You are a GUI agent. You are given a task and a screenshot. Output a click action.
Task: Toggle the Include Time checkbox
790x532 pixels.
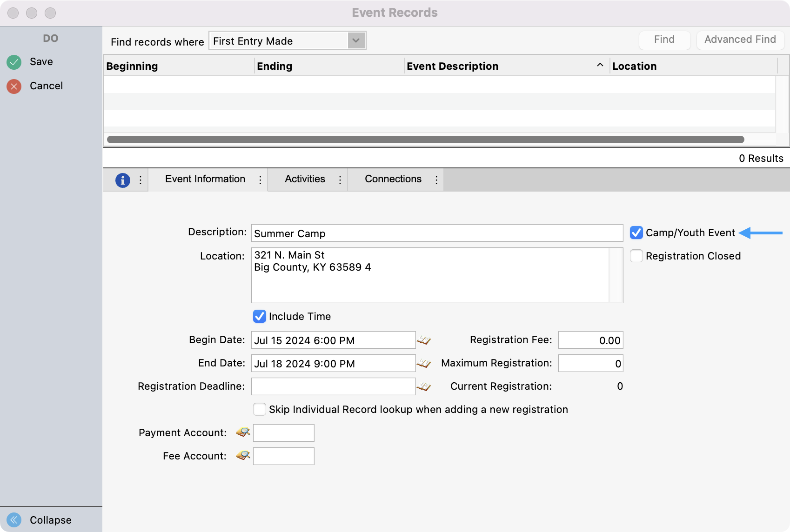(259, 316)
